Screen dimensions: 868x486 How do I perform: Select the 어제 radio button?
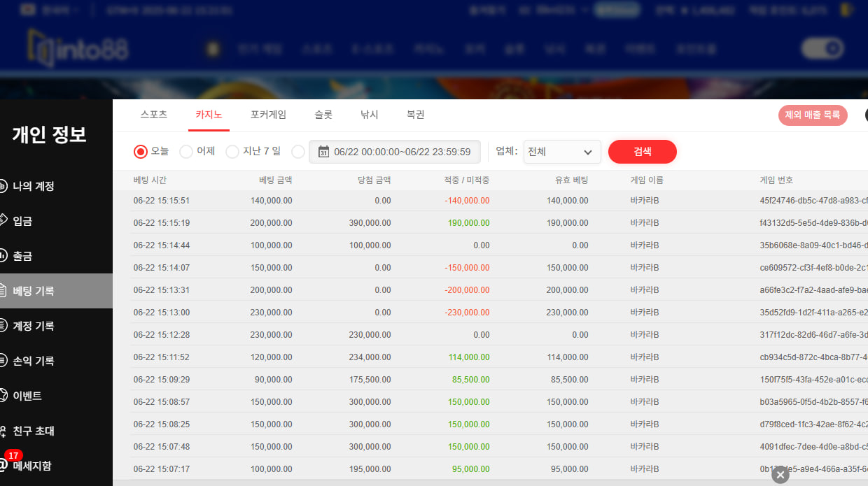point(186,152)
